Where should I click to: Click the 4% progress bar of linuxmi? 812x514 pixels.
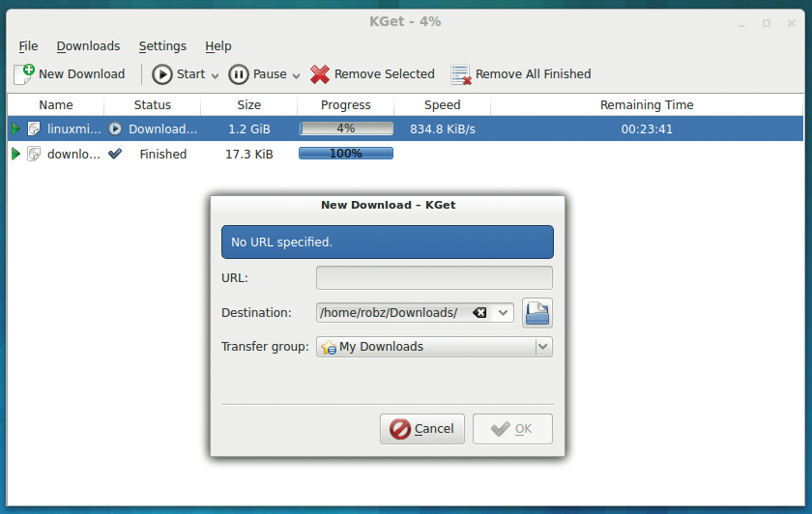click(346, 128)
